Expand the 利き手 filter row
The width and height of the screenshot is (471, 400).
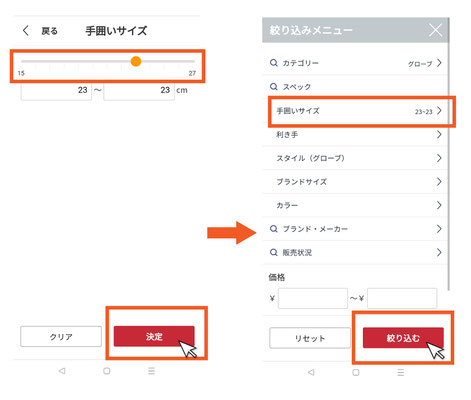355,134
